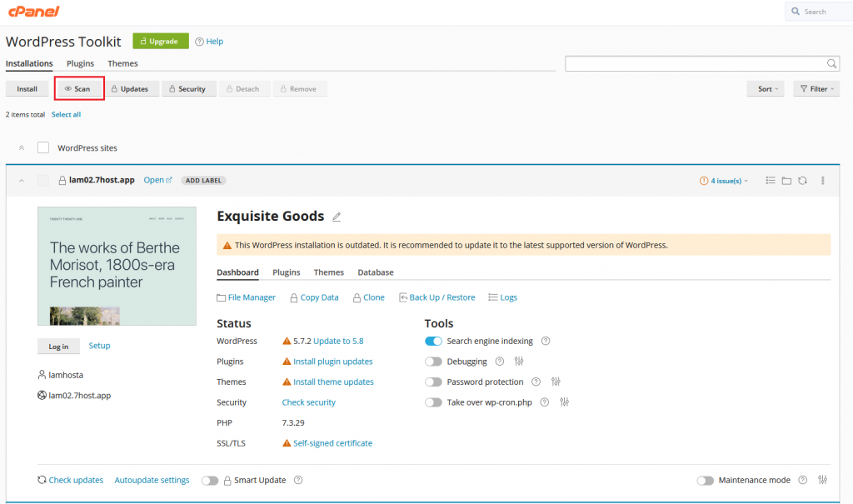Open the site's Plugins tab beside Dashboard
Viewport: 853px width, 504px height.
tap(287, 272)
